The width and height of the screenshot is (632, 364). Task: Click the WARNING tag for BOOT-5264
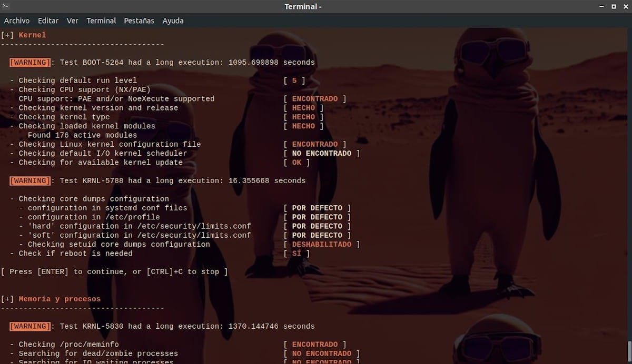(x=30, y=63)
